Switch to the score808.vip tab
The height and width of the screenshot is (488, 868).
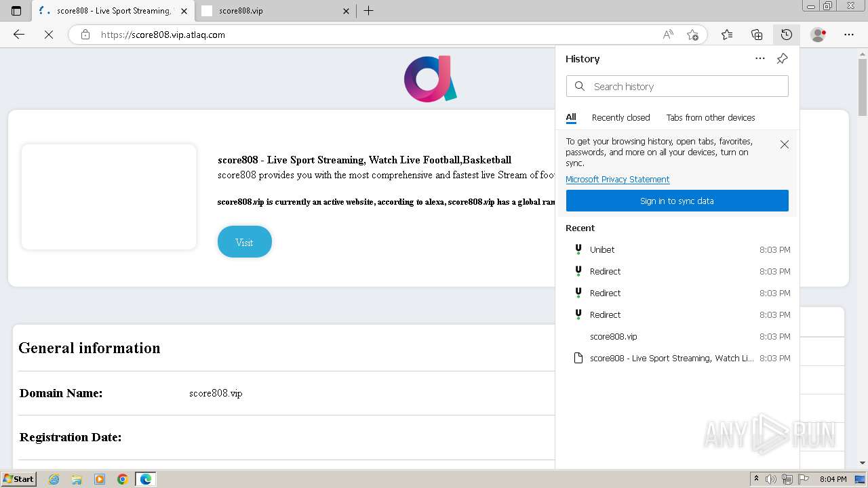pyautogui.click(x=276, y=11)
